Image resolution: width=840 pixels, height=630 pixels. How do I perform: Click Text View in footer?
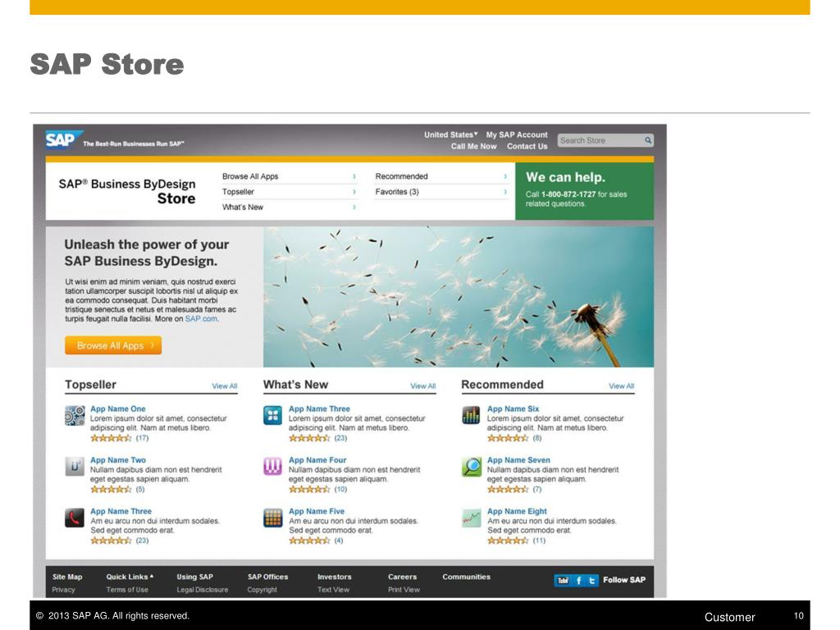point(333,590)
